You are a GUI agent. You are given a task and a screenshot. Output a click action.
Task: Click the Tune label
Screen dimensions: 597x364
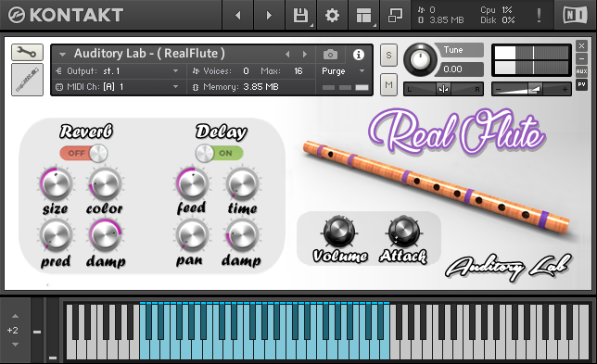point(453,50)
